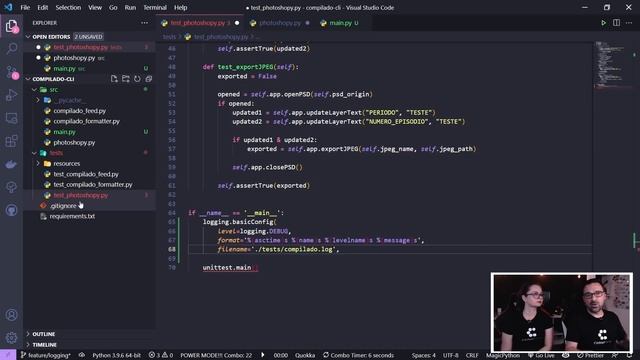Viewport: 640px width, 360px height.
Task: Place cursor on unittest.main line
Action: (x=231, y=268)
